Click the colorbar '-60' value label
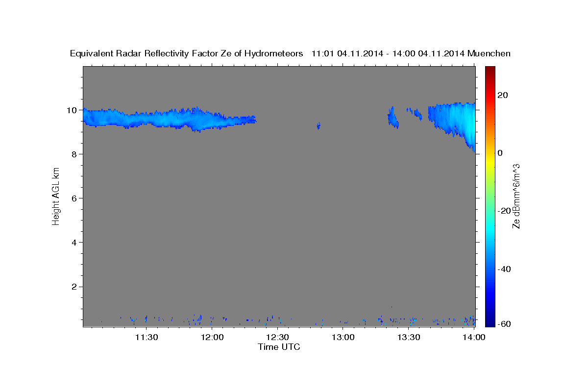Viewport: 588px width, 392px height. pyautogui.click(x=505, y=324)
